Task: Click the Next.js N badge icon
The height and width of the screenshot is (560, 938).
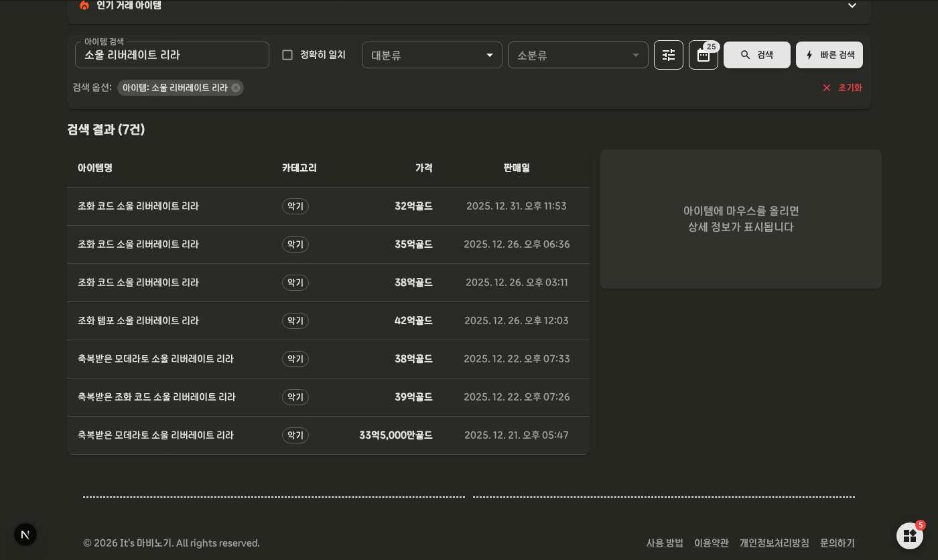Action: [x=25, y=535]
